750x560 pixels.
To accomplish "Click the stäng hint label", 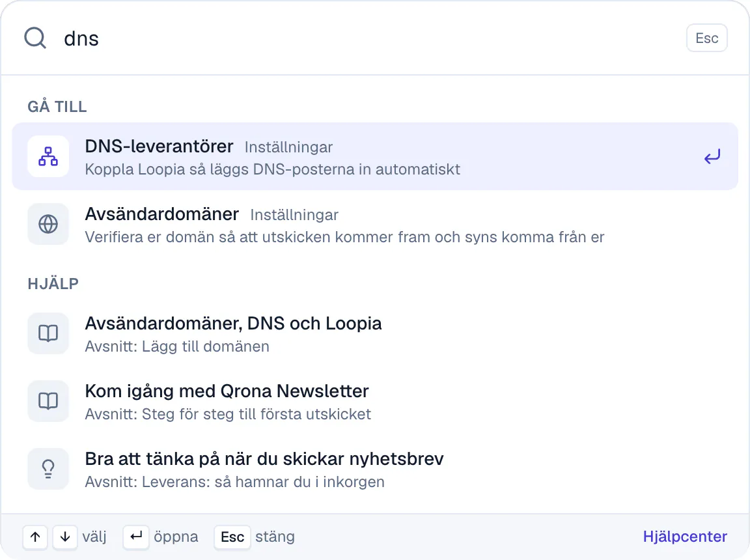I will pyautogui.click(x=275, y=537).
